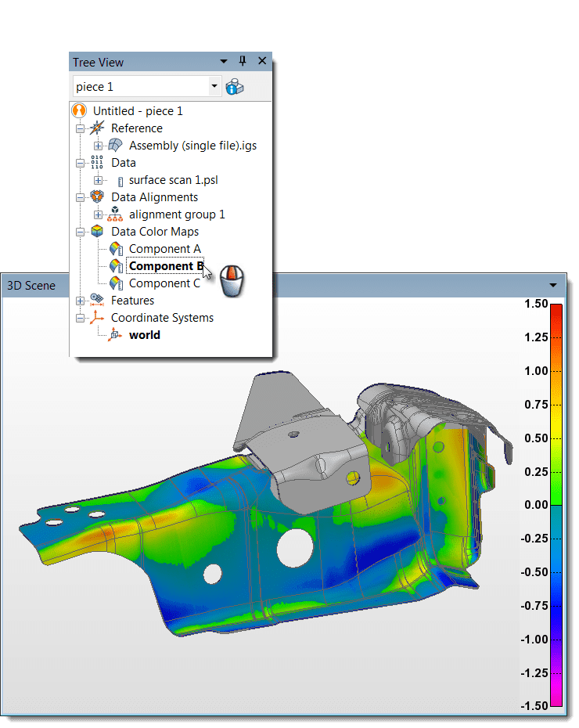The height and width of the screenshot is (728, 579).
Task: Expand the Assembly (single file).igs node
Action: [x=98, y=146]
